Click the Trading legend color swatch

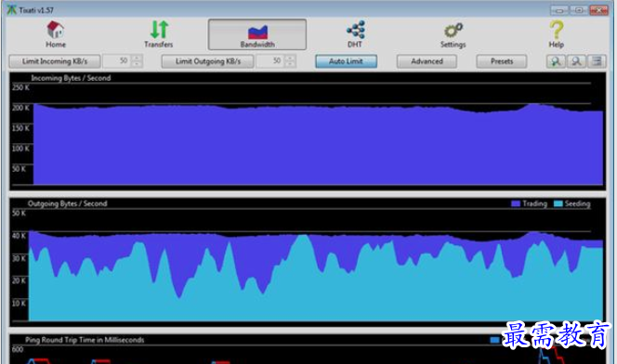(516, 203)
